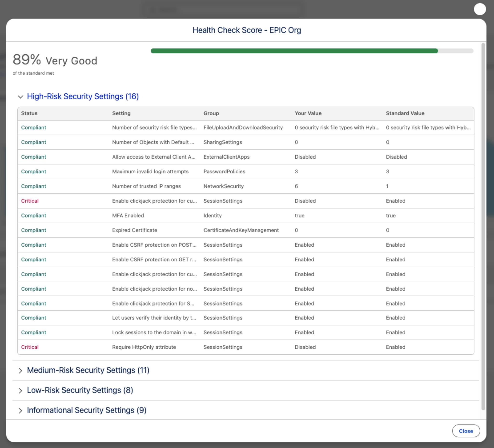
Task: Click Critical status on the Disabled clickjack row
Action: (30, 201)
